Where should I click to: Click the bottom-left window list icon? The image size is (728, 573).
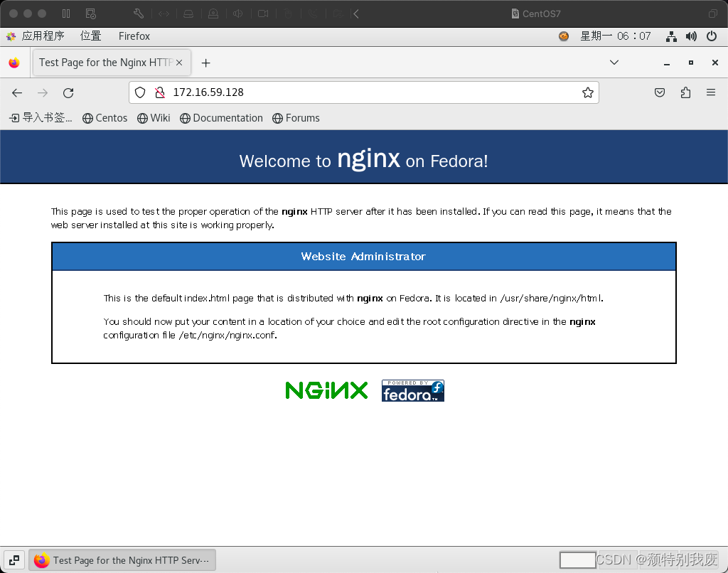14,560
